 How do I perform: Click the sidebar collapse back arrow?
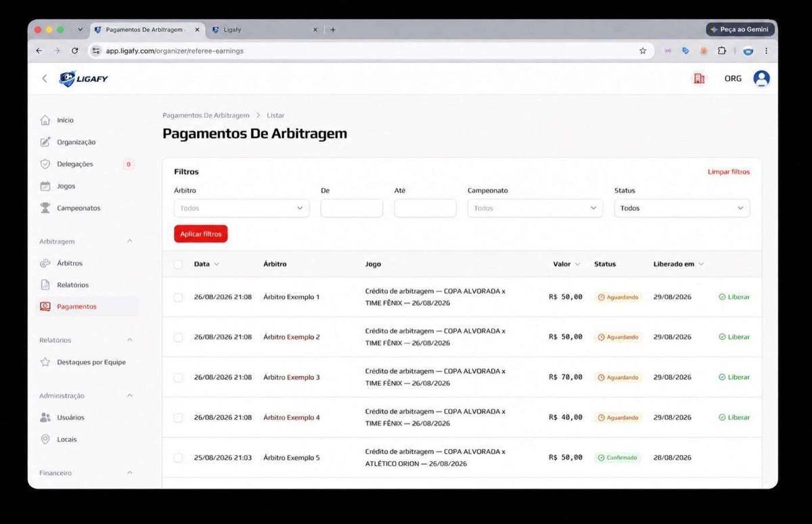tap(45, 78)
